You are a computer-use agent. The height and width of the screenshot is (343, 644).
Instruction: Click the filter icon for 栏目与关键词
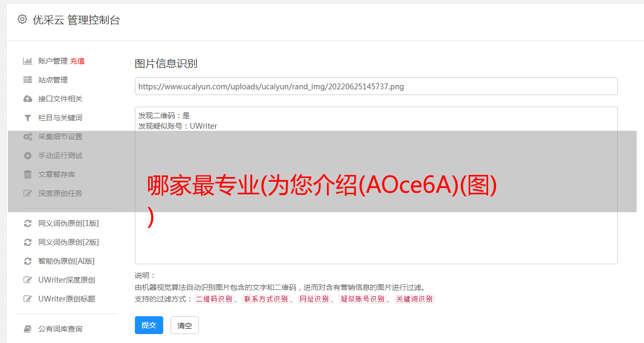(28, 118)
